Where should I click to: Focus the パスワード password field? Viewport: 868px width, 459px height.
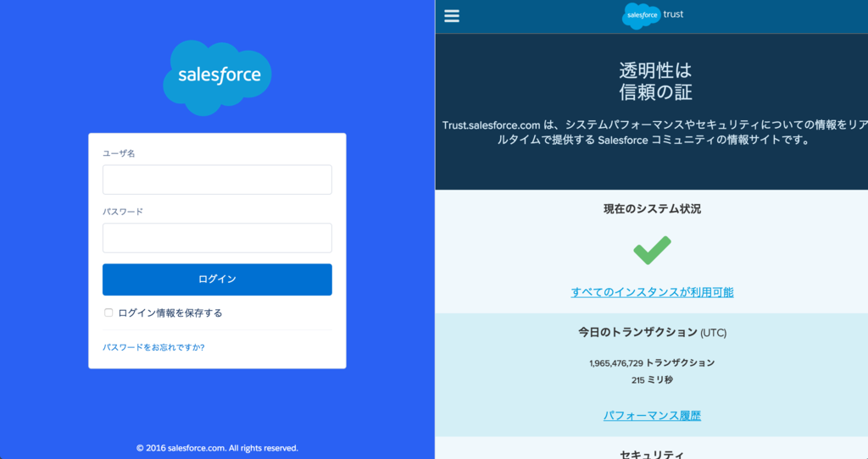click(217, 238)
